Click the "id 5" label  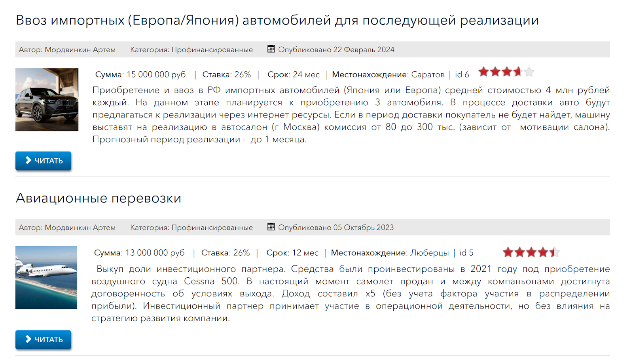pyautogui.click(x=466, y=252)
